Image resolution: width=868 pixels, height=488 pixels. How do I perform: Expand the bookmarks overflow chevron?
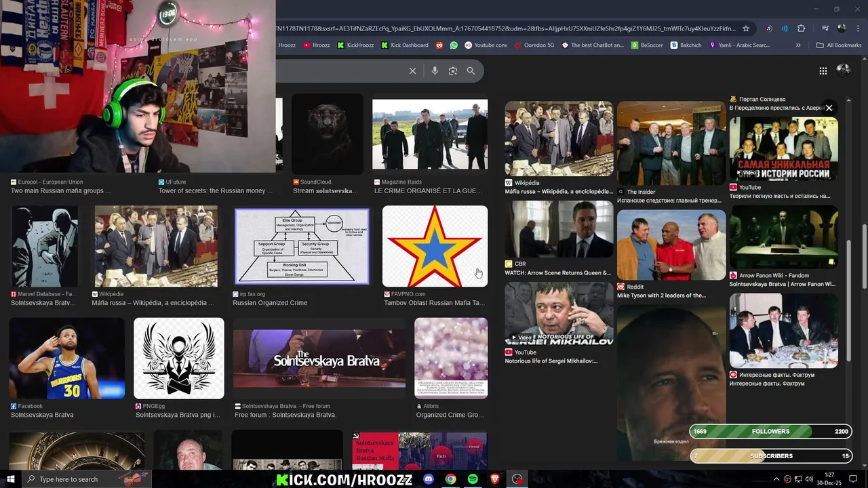click(x=798, y=45)
